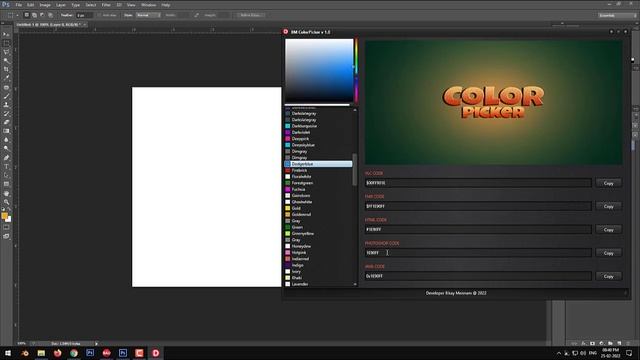This screenshot has width=640, height=360.
Task: Select the History Brush tool
Action: pos(6,113)
